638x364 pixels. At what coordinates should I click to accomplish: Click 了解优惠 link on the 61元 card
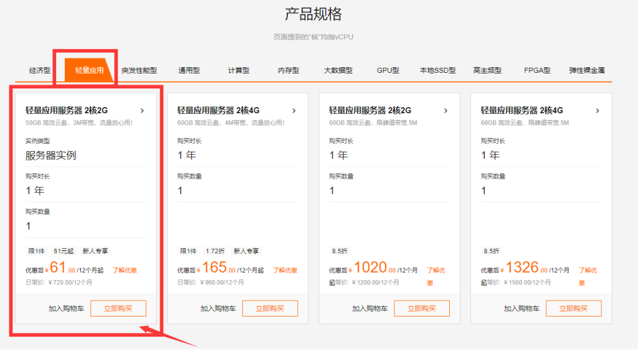(125, 270)
